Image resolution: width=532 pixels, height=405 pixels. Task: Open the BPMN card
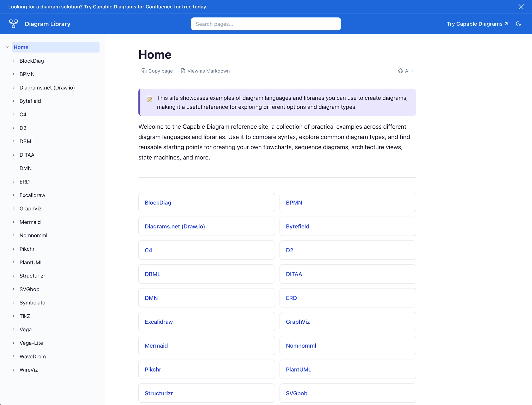tap(348, 202)
